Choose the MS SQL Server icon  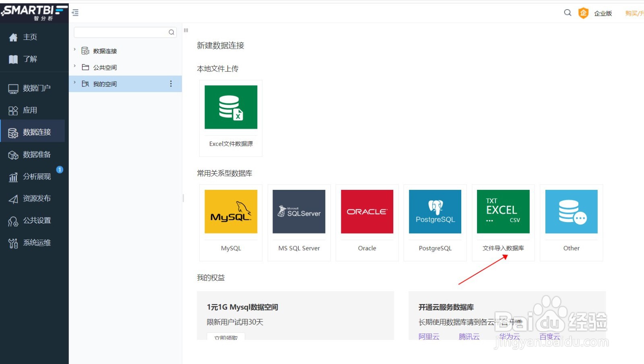click(299, 212)
